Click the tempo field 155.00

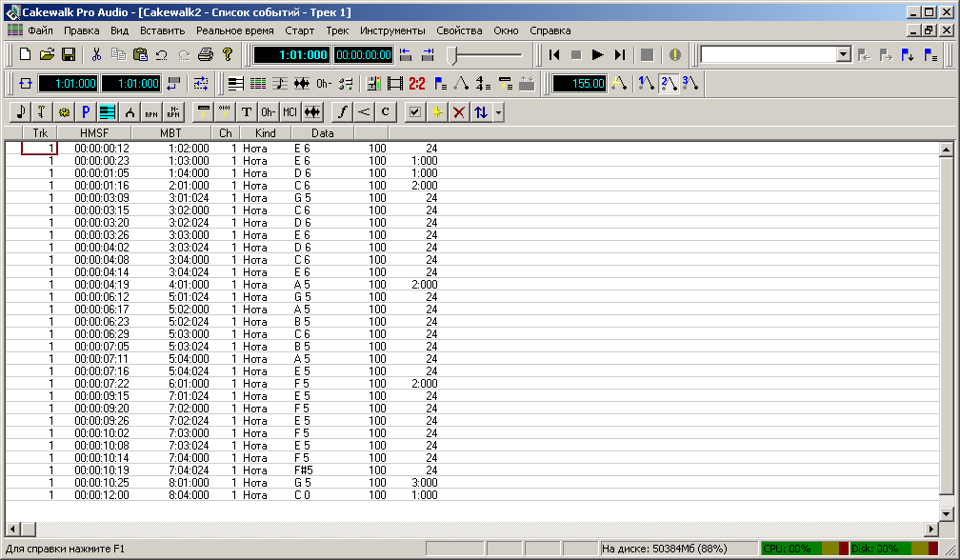[580, 83]
